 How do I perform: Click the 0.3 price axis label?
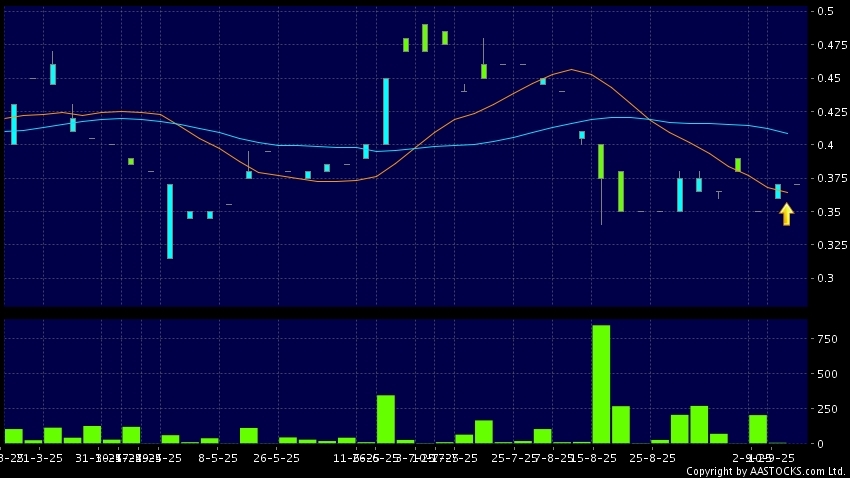[826, 278]
